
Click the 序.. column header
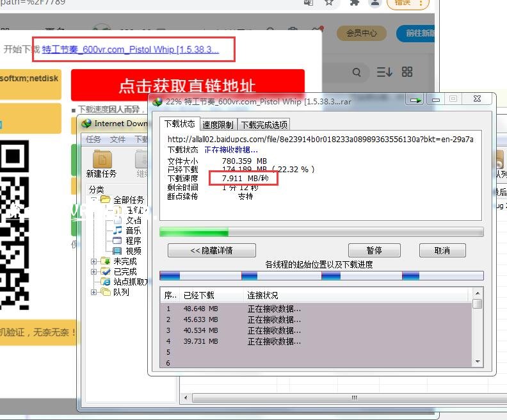(170, 295)
